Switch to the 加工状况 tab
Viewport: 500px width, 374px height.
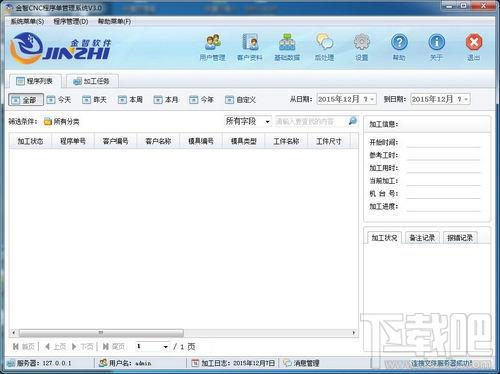click(384, 238)
